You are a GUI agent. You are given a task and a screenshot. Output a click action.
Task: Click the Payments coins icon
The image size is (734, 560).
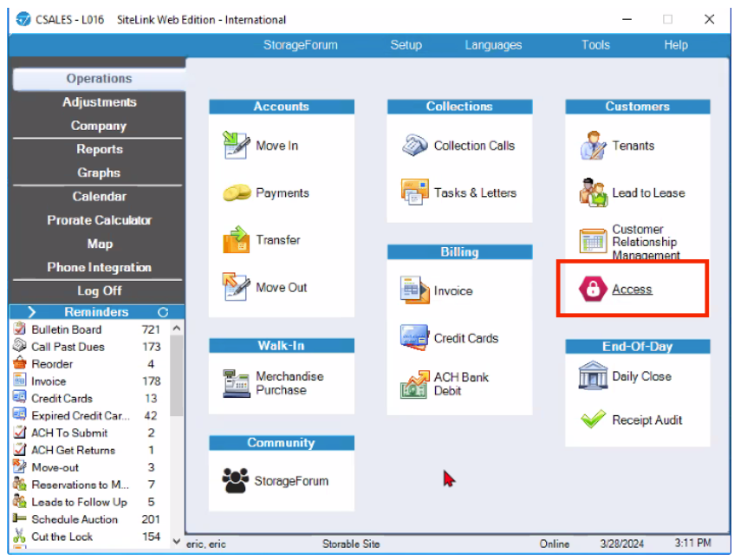tap(237, 192)
